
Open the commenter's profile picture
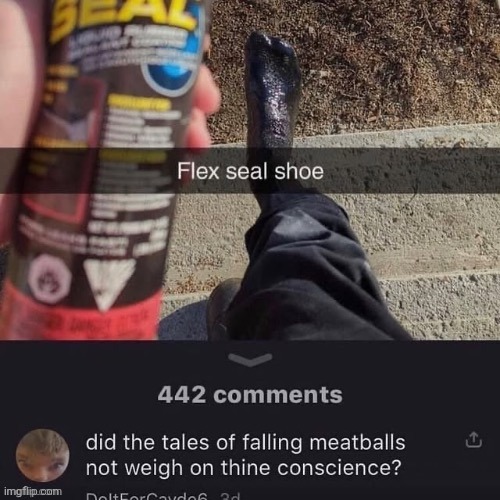(42, 456)
